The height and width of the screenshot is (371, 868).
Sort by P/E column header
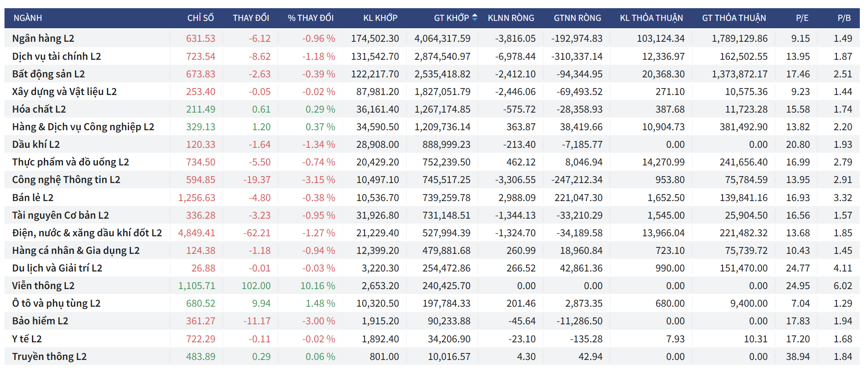tap(802, 18)
